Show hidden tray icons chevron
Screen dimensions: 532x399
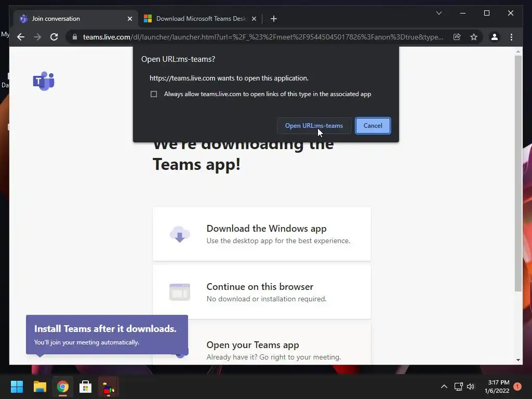[444, 387]
